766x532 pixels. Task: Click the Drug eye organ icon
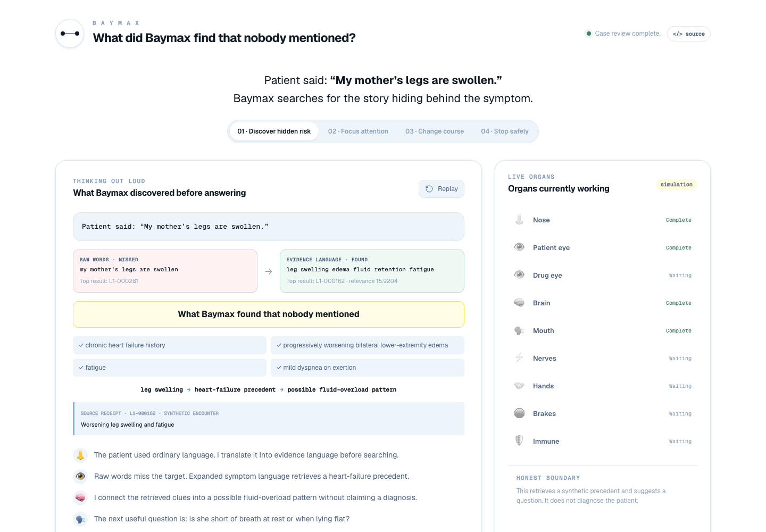(519, 275)
